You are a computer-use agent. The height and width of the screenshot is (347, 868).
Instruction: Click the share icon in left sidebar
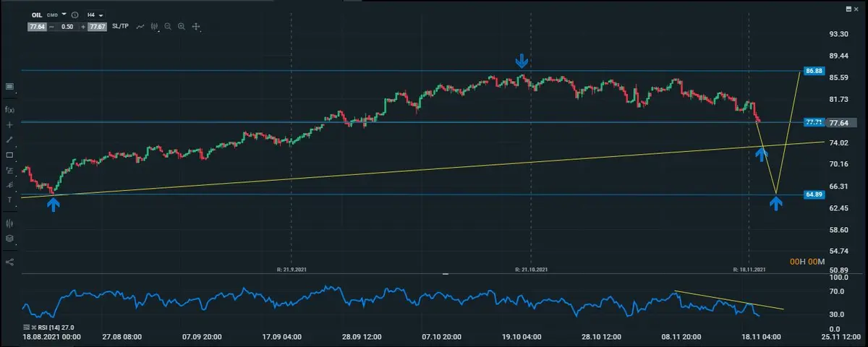[x=9, y=262]
